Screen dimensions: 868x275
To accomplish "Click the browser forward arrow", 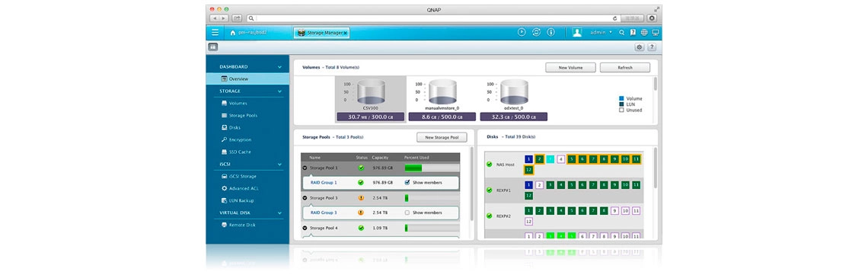I will 224,18.
